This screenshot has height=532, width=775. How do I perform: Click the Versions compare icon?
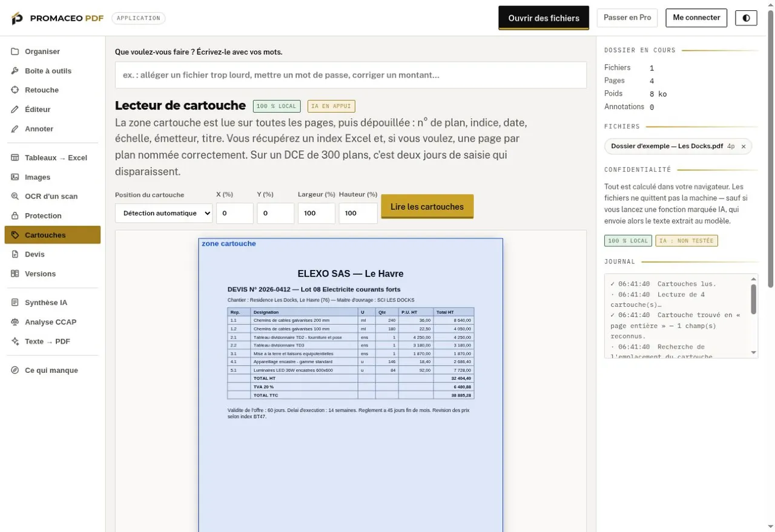point(15,274)
